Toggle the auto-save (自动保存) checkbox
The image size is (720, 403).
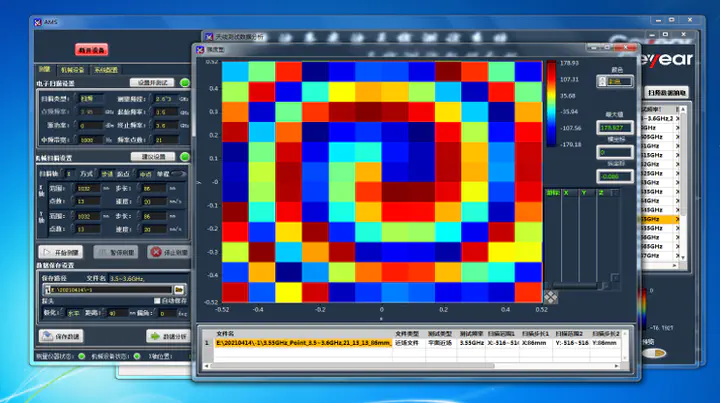(157, 300)
